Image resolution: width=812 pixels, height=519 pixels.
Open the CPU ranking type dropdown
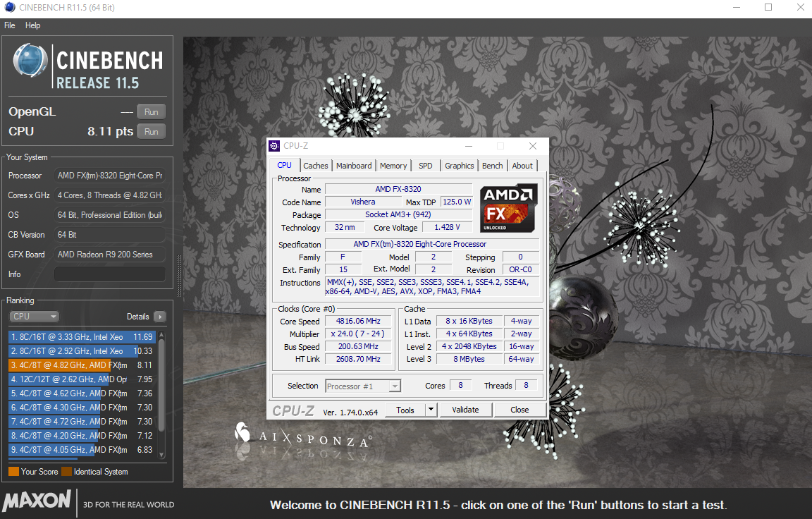click(34, 317)
